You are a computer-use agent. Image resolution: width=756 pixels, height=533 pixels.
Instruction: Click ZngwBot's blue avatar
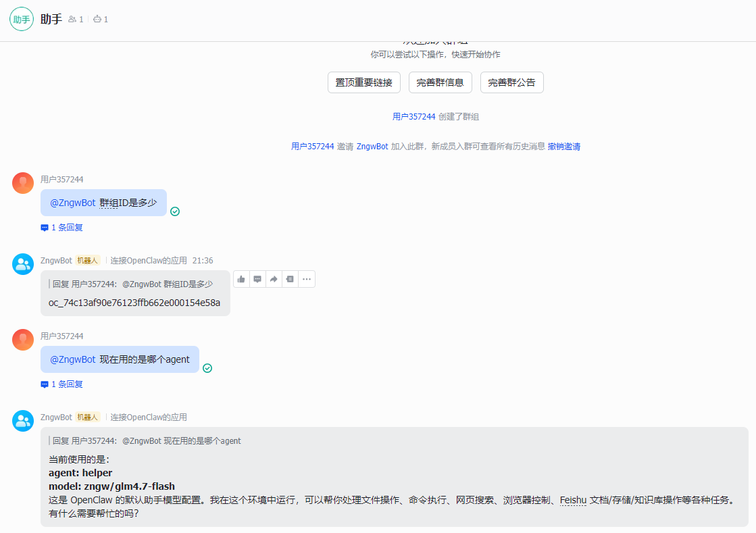click(22, 263)
